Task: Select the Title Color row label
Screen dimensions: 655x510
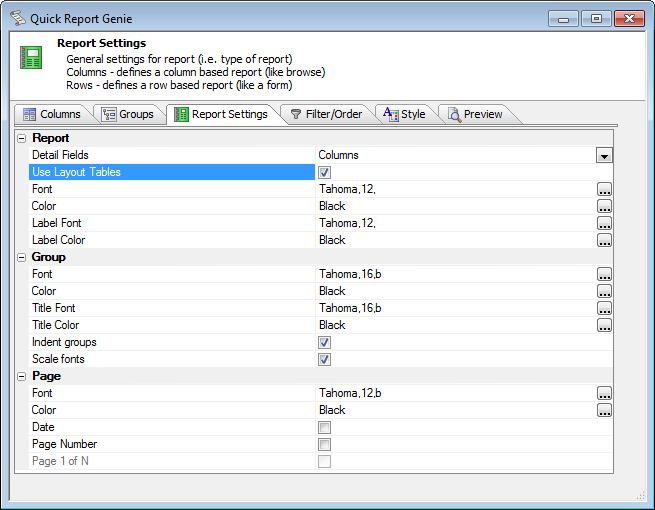Action: (x=55, y=325)
